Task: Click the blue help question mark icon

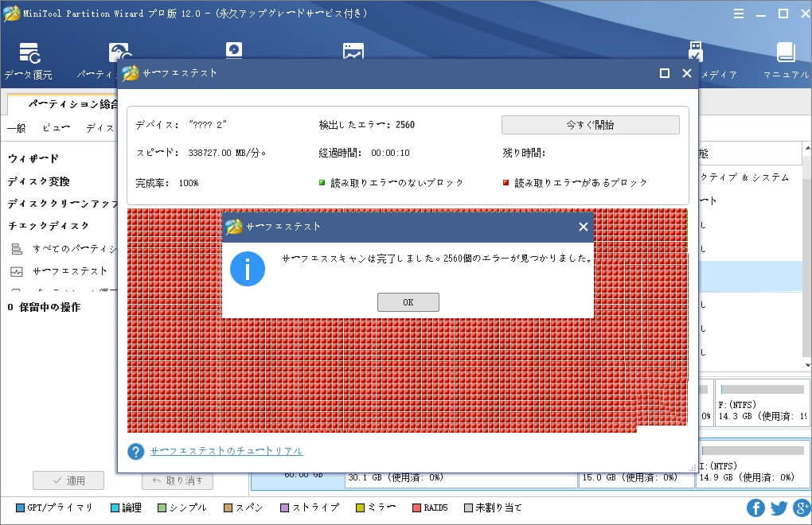Action: (135, 452)
